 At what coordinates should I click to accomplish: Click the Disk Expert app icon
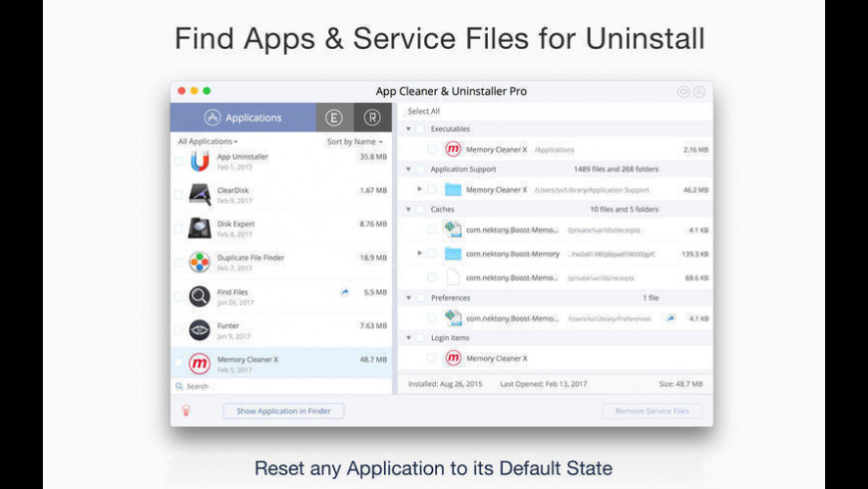(x=200, y=229)
